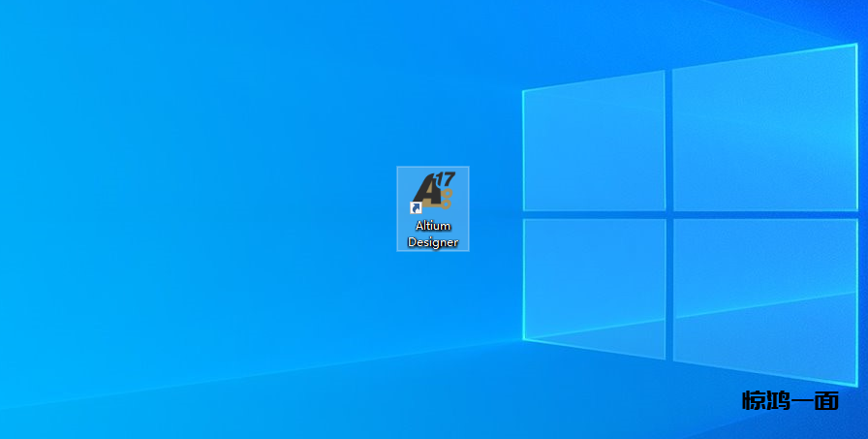Screen dimensions: 868x439
Task: Click the word "Designer" under the icon
Action: click(x=433, y=242)
